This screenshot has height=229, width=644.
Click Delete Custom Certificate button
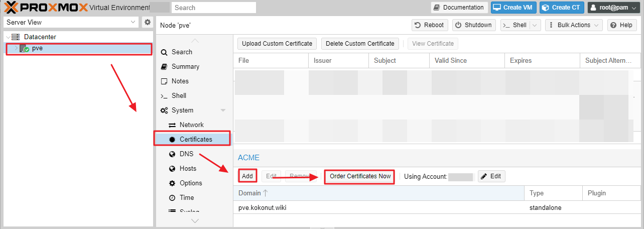tap(360, 44)
